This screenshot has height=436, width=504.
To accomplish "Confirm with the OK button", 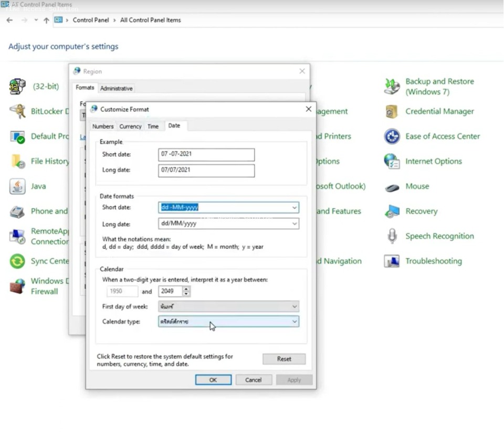I will [213, 380].
